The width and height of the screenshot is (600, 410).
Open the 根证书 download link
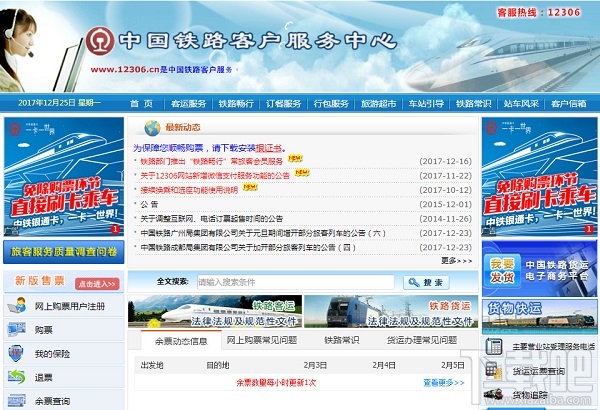[269, 148]
